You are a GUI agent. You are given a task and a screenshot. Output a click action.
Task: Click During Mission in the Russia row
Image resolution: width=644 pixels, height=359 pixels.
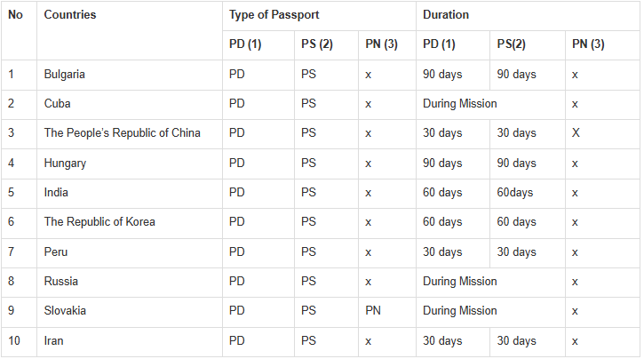pos(459,282)
